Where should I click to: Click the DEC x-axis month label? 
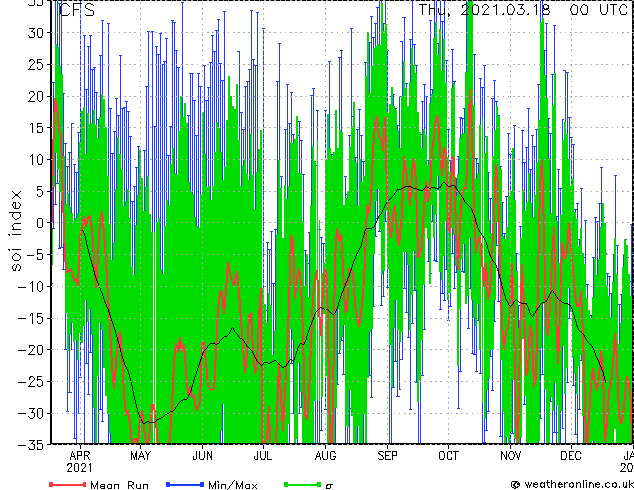(571, 456)
